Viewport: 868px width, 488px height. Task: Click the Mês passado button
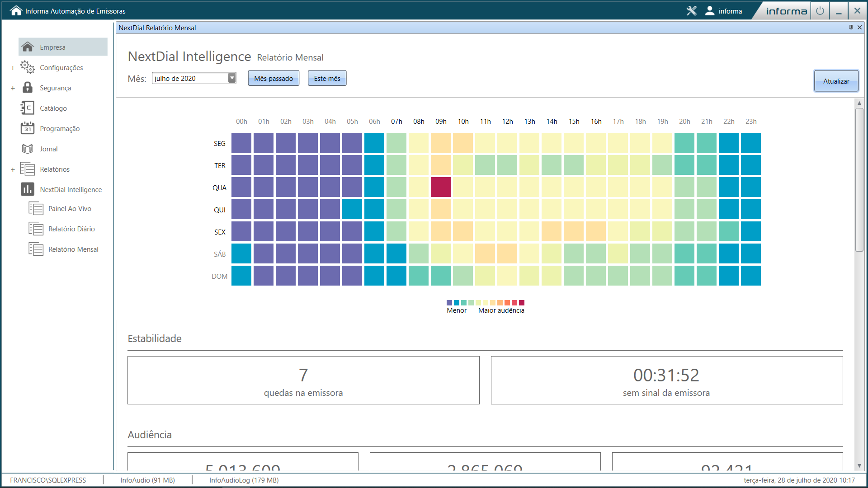(274, 78)
